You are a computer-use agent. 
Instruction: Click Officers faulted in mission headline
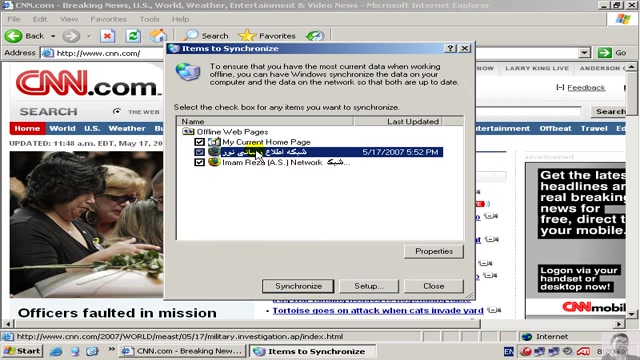coord(117,313)
